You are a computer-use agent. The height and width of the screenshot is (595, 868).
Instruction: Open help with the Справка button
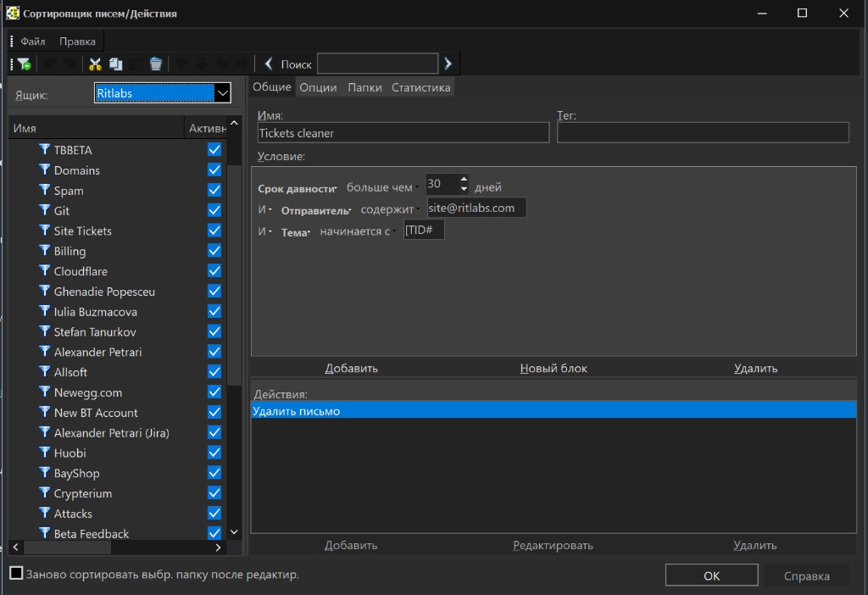807,576
